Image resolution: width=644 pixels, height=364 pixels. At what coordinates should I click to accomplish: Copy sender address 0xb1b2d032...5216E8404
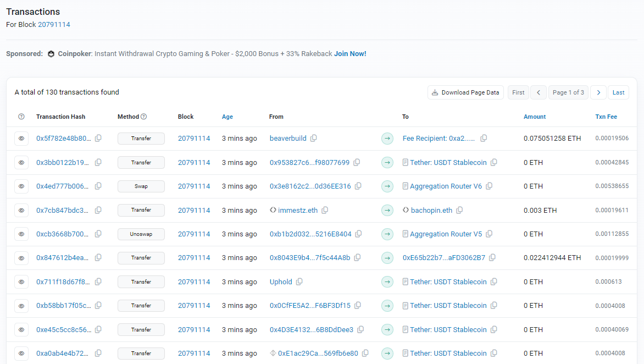pos(359,234)
